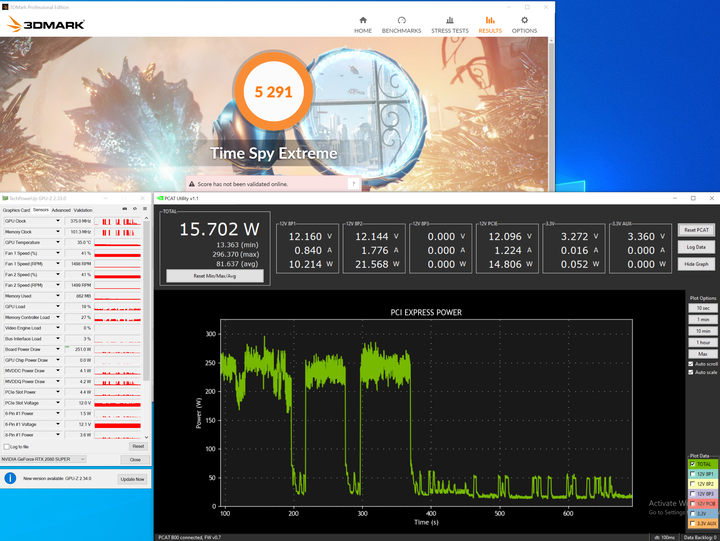Open the Memory Clock sensor dropdown

[58, 232]
